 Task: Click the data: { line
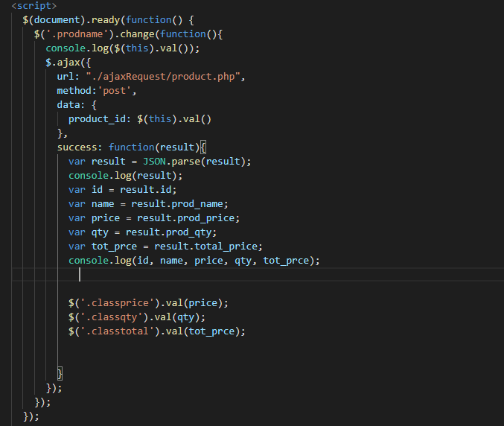tap(77, 105)
